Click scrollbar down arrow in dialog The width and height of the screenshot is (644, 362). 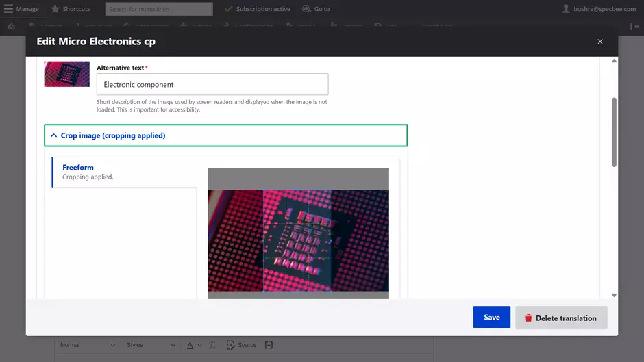click(x=614, y=295)
